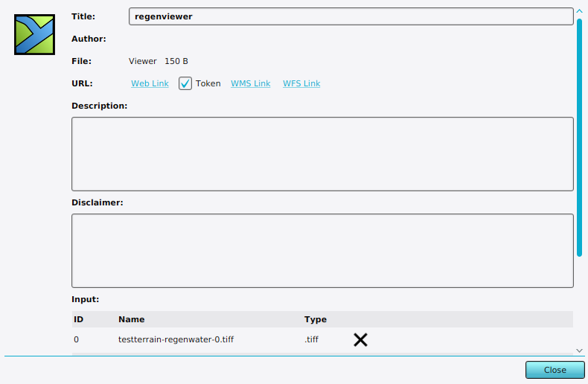Click inside the Disclaimer text area

[322, 251]
